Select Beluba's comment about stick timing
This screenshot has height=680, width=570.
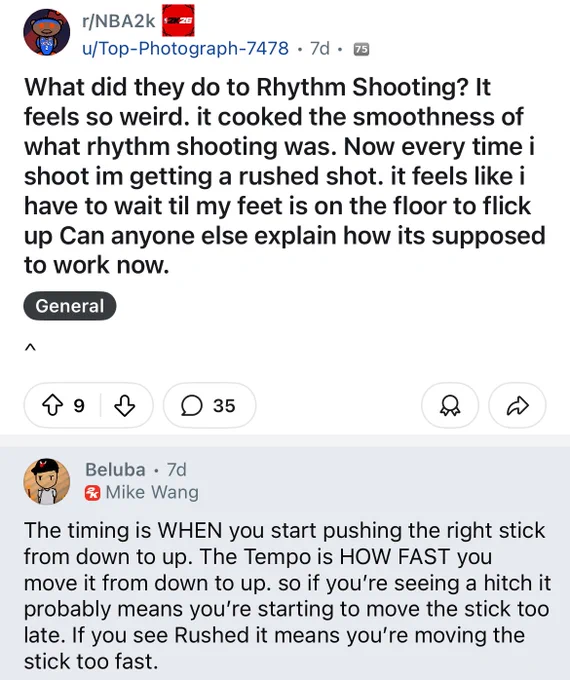pos(287,596)
